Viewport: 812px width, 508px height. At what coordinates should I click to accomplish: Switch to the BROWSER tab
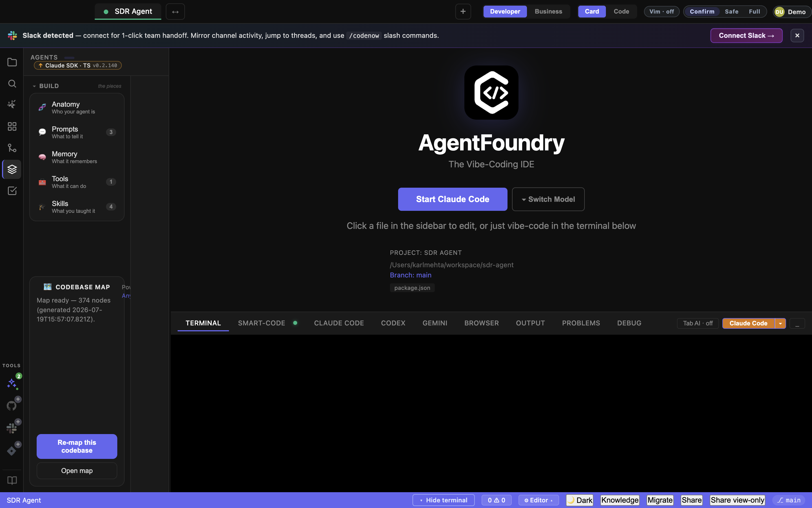tap(482, 323)
